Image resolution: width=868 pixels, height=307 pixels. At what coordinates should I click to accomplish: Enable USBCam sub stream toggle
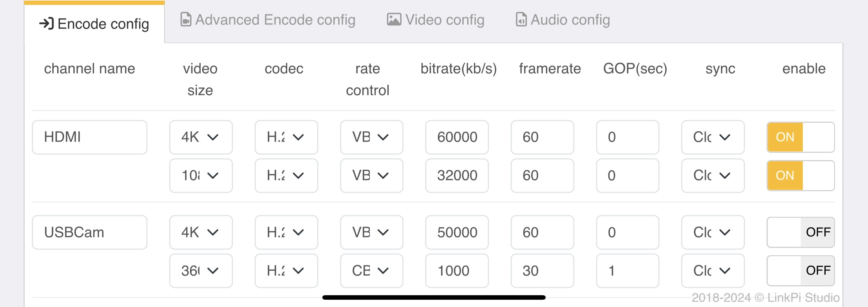tap(801, 270)
